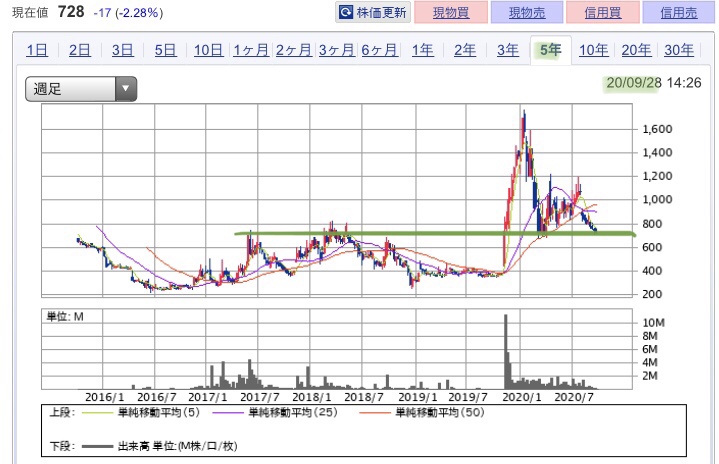This screenshot has height=464, width=719.
Task: Click the chart timestamp 20/09/28 14:26
Action: [x=653, y=83]
